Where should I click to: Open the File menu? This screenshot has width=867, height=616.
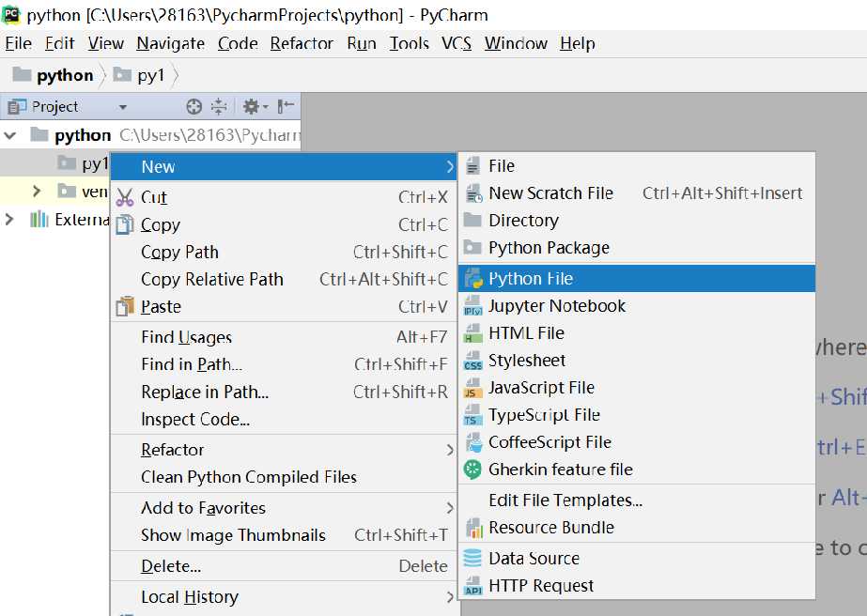click(x=18, y=43)
